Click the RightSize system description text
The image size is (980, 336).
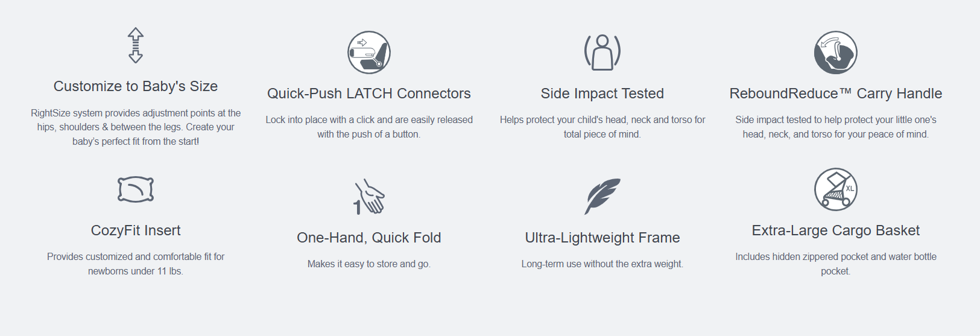click(x=136, y=127)
